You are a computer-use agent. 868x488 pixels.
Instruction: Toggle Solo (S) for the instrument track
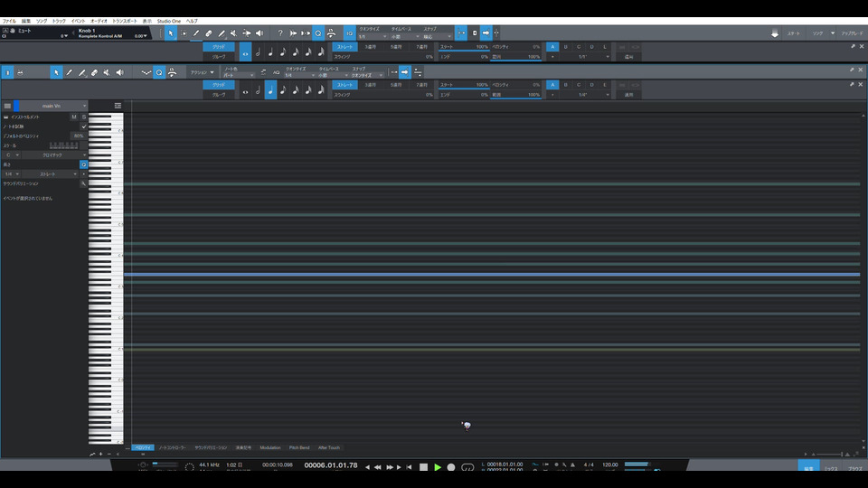83,117
